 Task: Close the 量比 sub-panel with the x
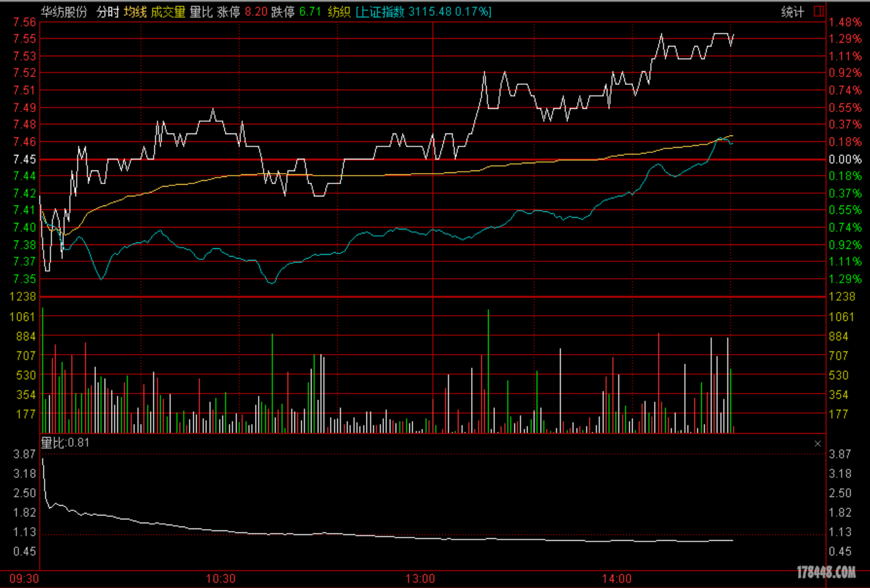817,443
